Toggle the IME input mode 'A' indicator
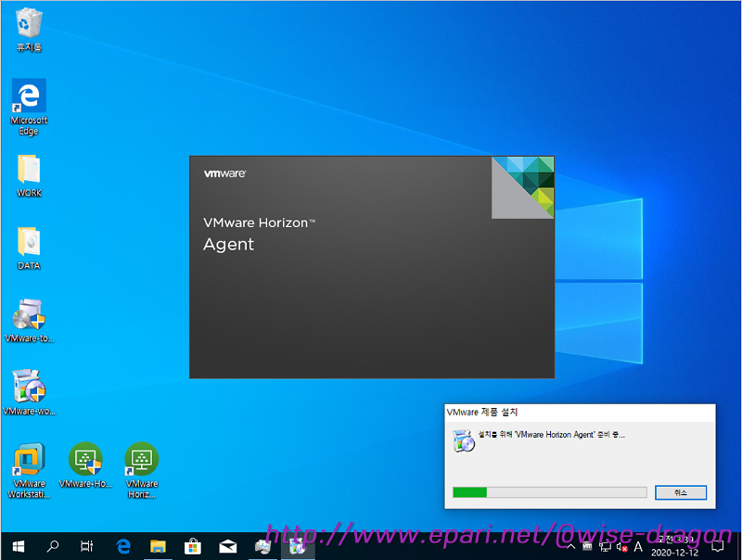The height and width of the screenshot is (560, 742). pyautogui.click(x=638, y=547)
